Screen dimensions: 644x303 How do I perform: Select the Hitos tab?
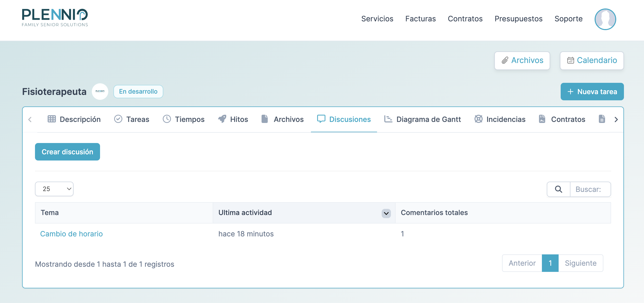tap(233, 119)
